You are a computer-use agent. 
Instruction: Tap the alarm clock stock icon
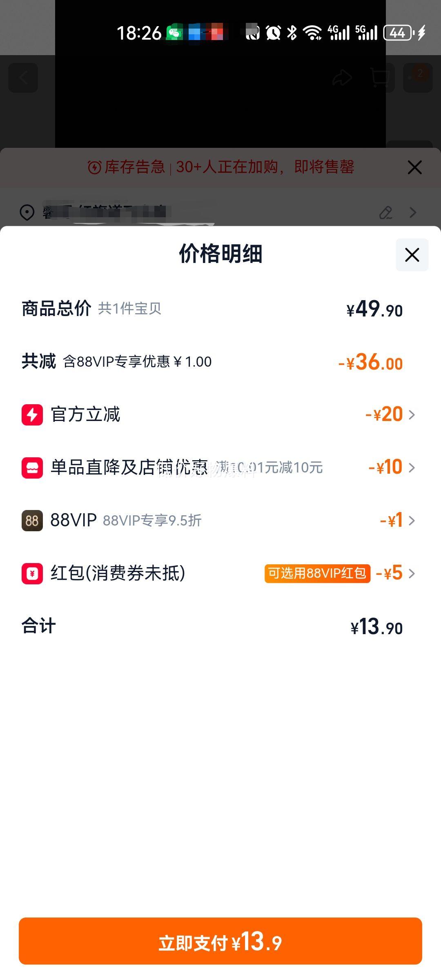pyautogui.click(x=94, y=167)
